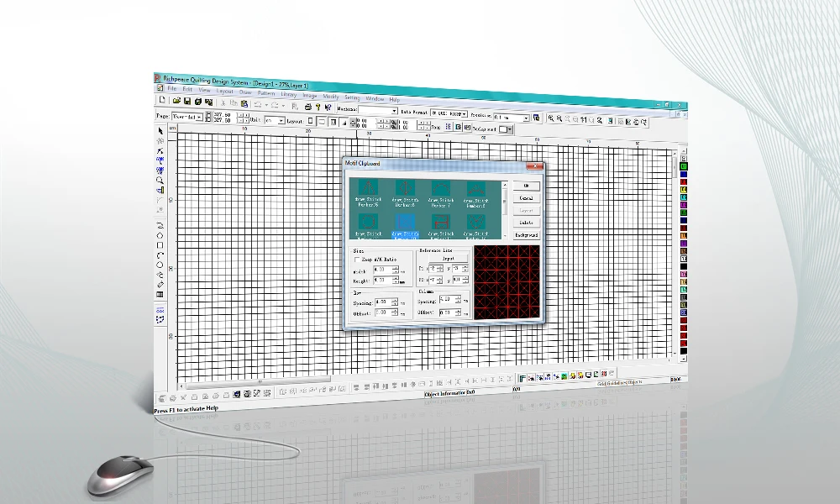Image resolution: width=840 pixels, height=504 pixels.
Task: Select the Area Stitch Pattern 7 thumbnail
Action: click(439, 189)
